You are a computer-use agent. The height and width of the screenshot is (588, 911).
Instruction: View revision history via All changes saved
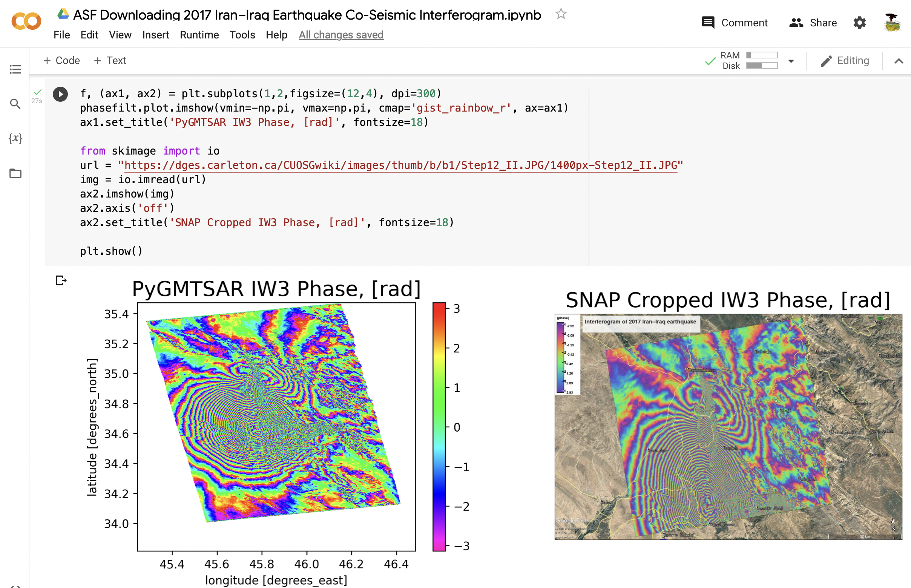coord(341,35)
